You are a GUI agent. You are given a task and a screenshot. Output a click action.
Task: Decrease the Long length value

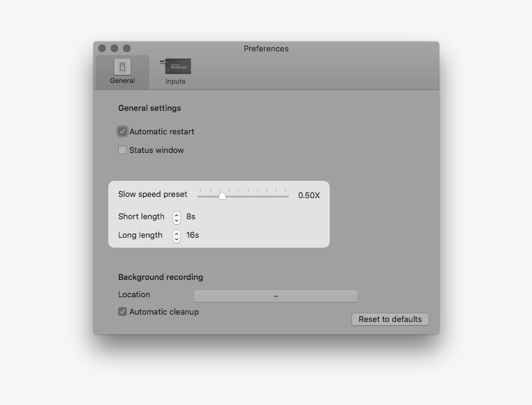click(176, 240)
